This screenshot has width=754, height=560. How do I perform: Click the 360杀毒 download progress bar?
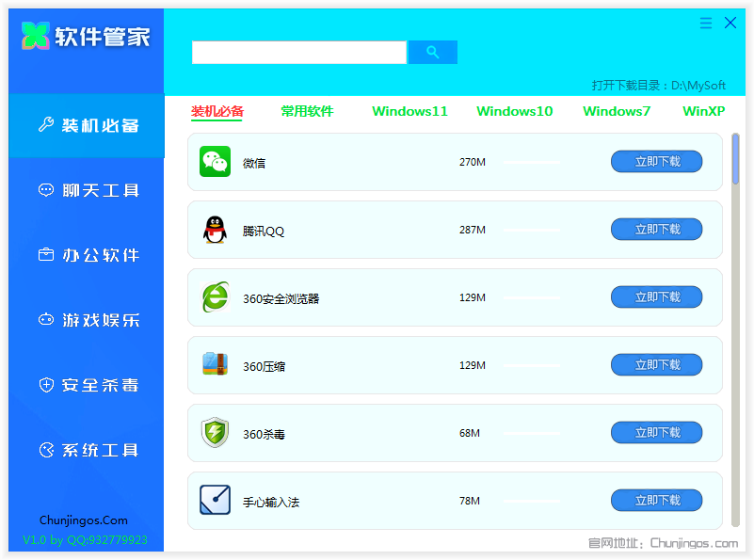532,434
